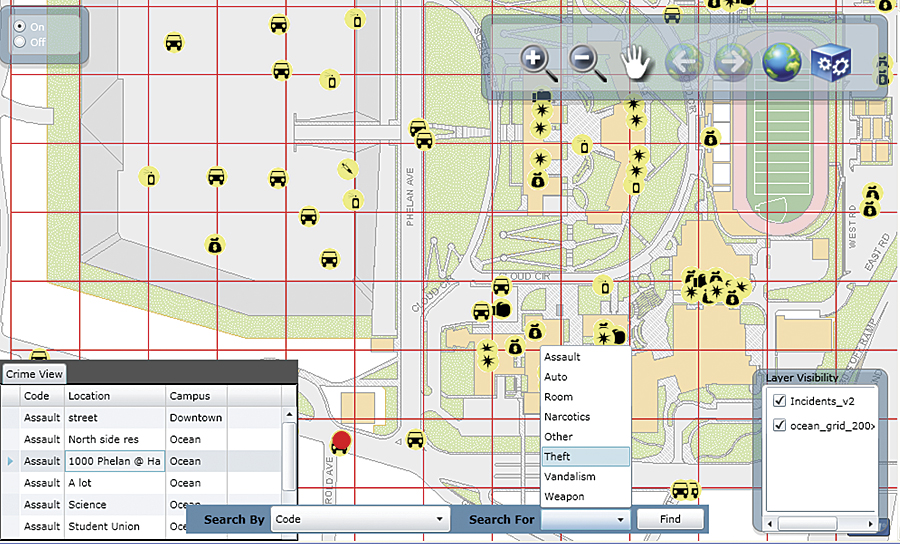
Task: Select the Off radio button
Action: (20, 42)
